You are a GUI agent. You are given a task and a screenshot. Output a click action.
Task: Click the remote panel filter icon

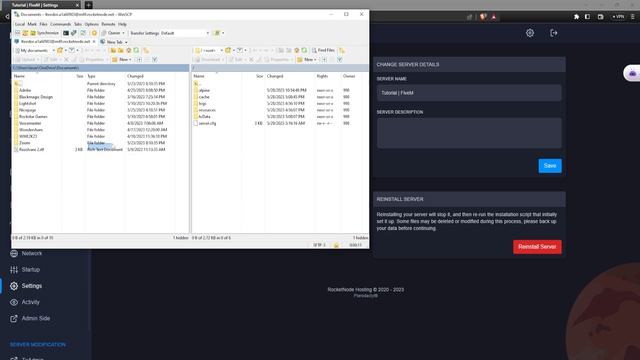pyautogui.click(x=240, y=51)
